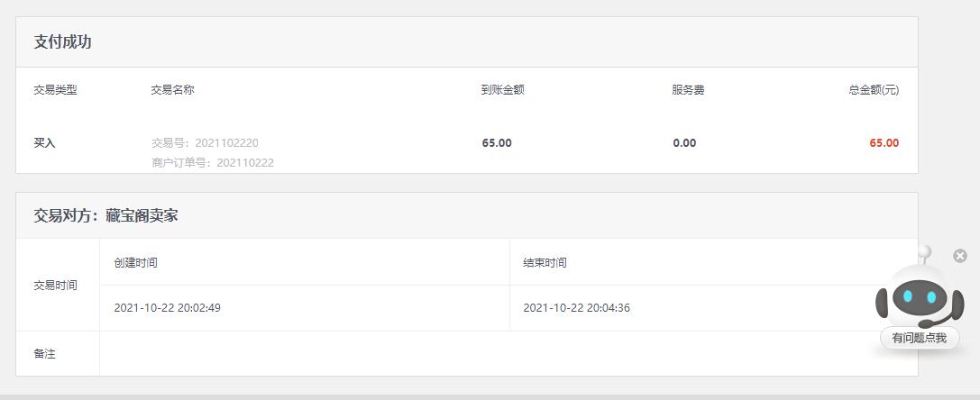Click the 到账金额 value 65.00

(x=497, y=143)
